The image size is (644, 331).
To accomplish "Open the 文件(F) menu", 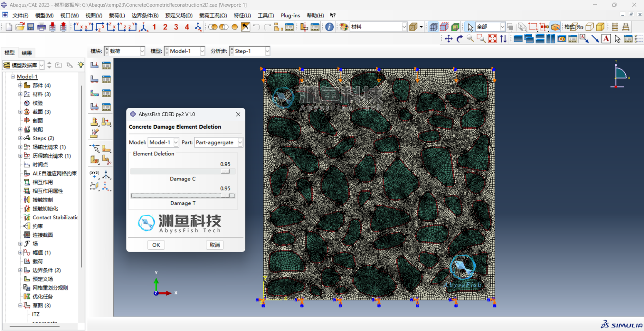I will [20, 15].
